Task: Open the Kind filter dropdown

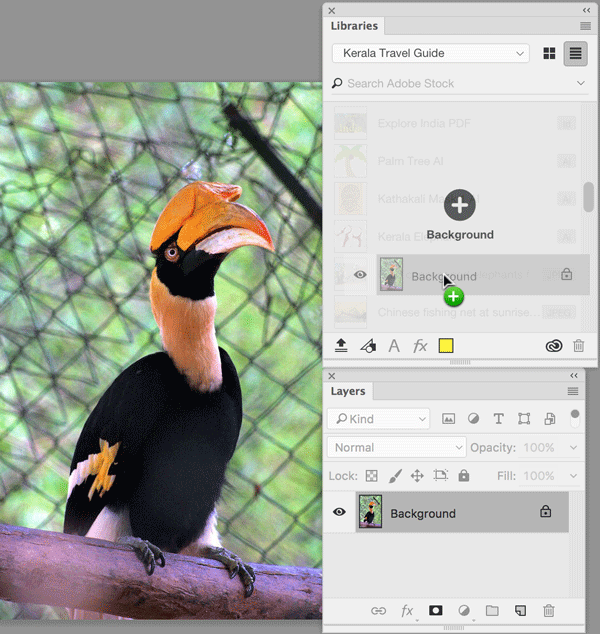Action: pos(378,419)
